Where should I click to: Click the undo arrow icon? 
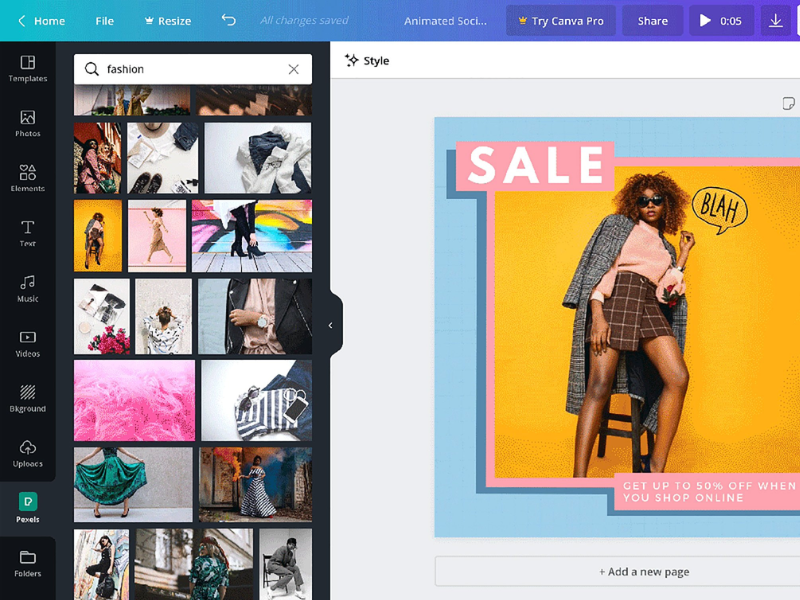coord(229,20)
